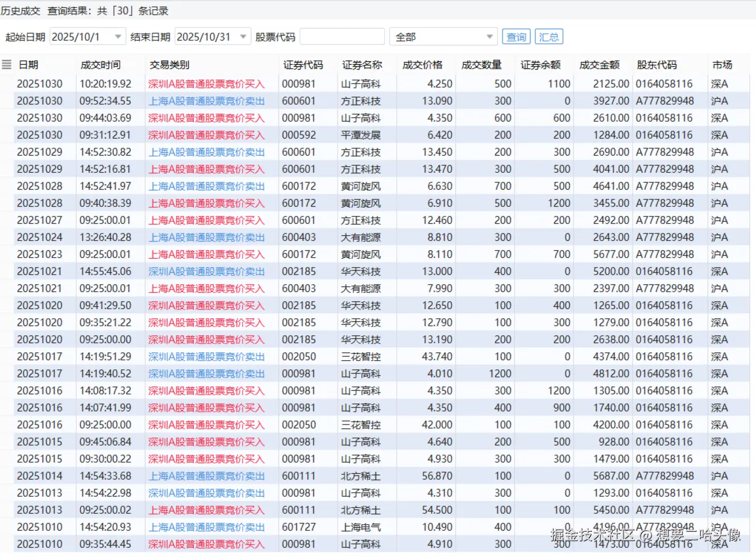Open the table column list icon
This screenshot has width=756, height=558.
tap(6, 64)
